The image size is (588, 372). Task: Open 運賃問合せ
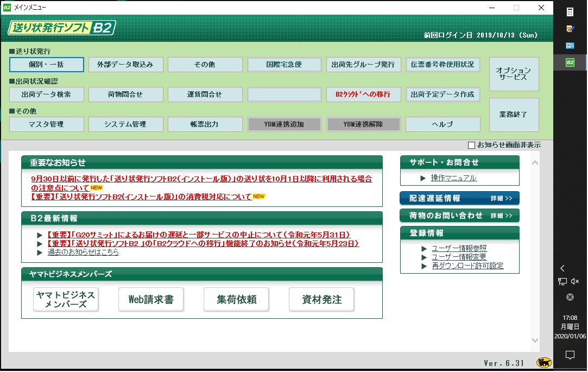pos(205,94)
